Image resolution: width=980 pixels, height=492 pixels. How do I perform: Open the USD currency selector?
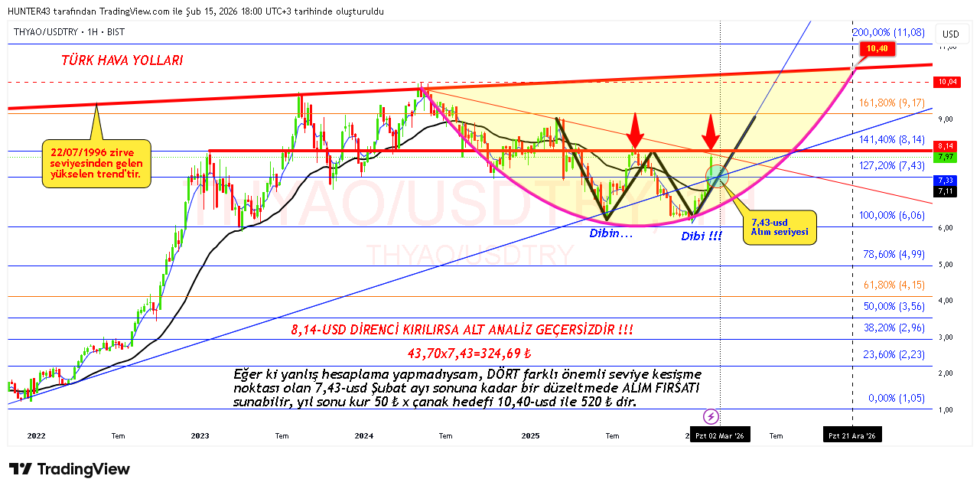point(950,34)
